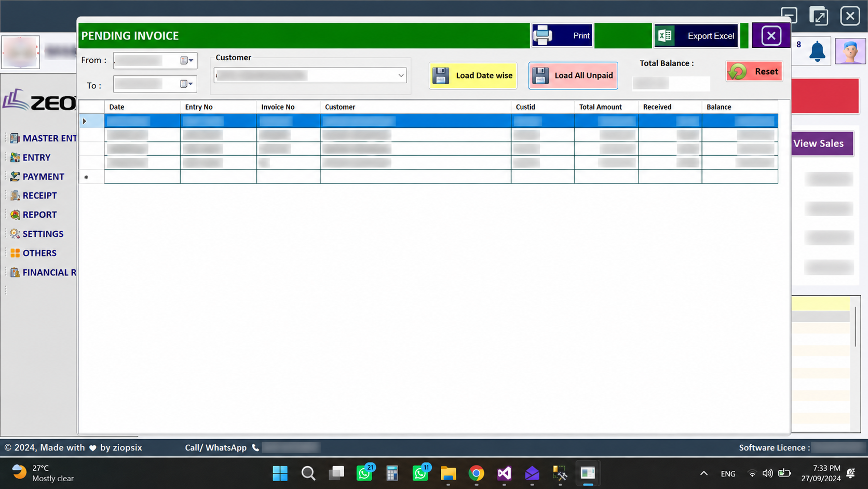This screenshot has height=489, width=868.
Task: Load invoices date wise
Action: click(473, 75)
